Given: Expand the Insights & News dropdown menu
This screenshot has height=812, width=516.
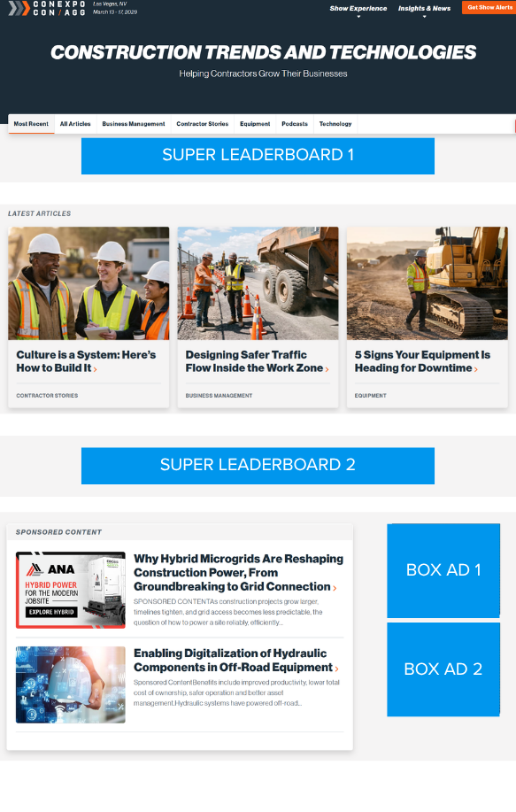Looking at the screenshot, I should tap(424, 11).
